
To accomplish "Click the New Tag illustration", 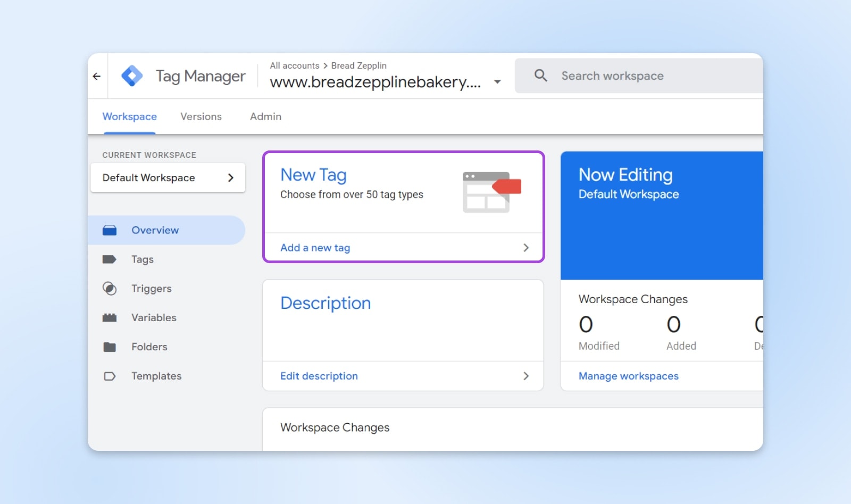I will (491, 192).
